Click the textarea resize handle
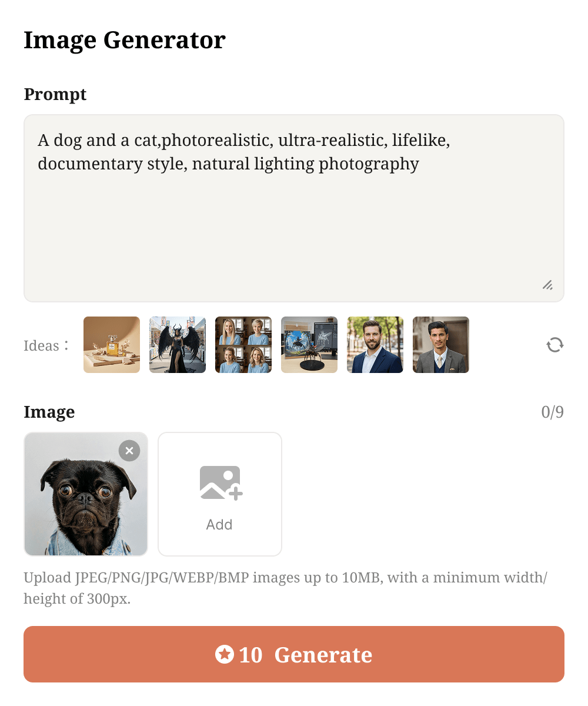The image size is (588, 706). coord(547,285)
